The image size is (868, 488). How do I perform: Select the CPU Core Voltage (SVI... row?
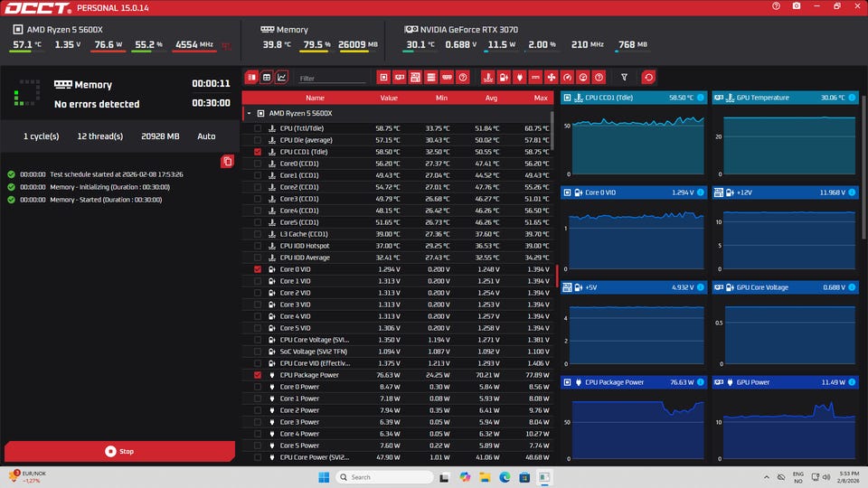click(x=398, y=341)
